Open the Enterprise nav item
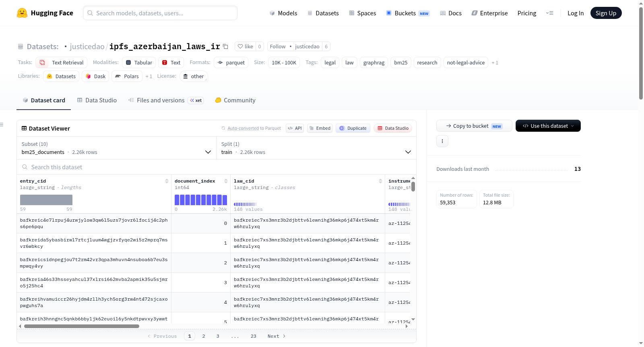Screen dimensions: 644x347 [489, 13]
